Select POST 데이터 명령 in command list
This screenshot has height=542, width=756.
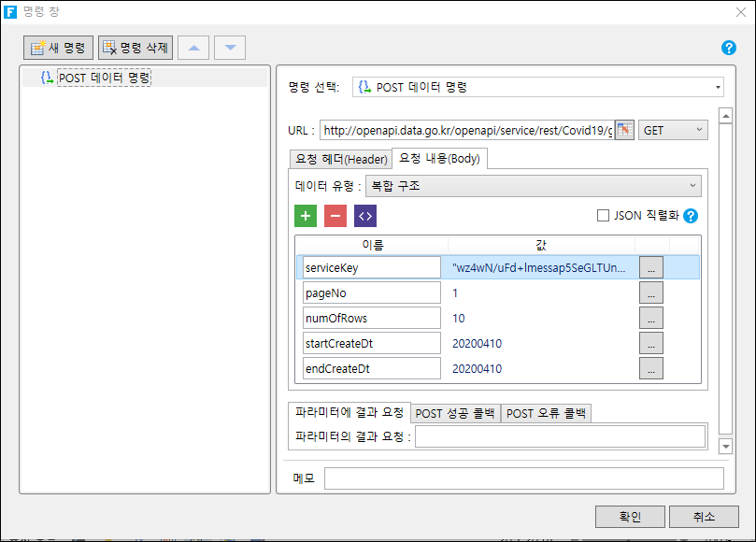coord(104,78)
